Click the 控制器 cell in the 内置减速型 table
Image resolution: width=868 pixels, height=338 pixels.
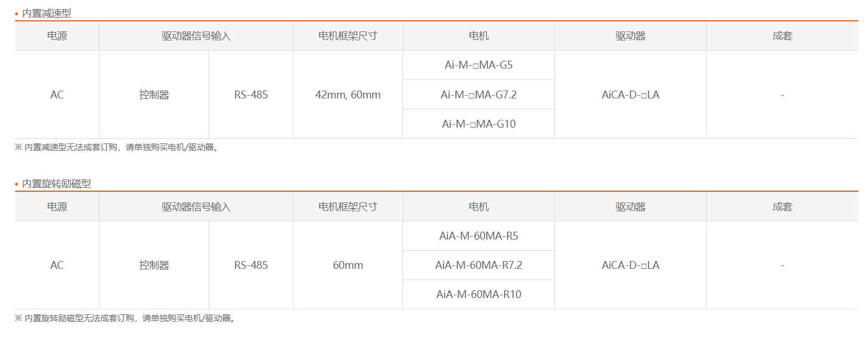154,94
